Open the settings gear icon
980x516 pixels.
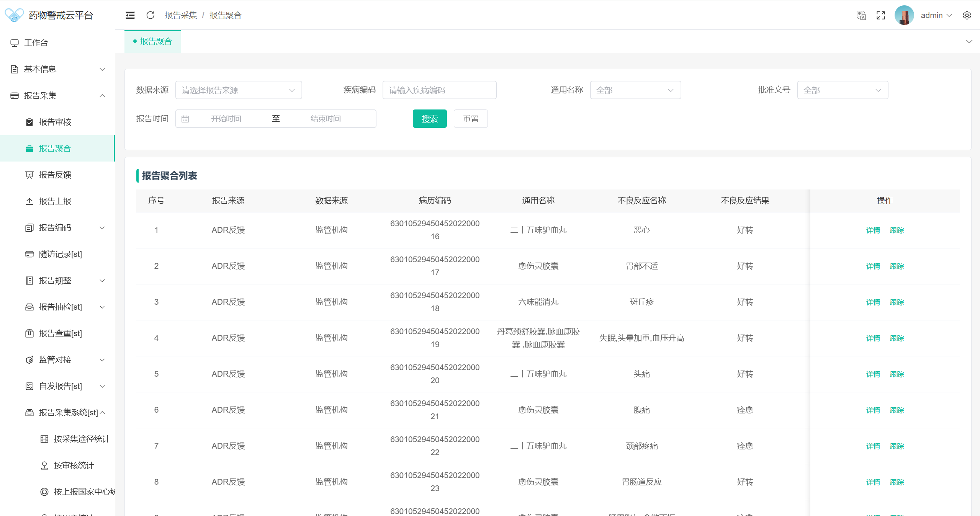pos(967,15)
